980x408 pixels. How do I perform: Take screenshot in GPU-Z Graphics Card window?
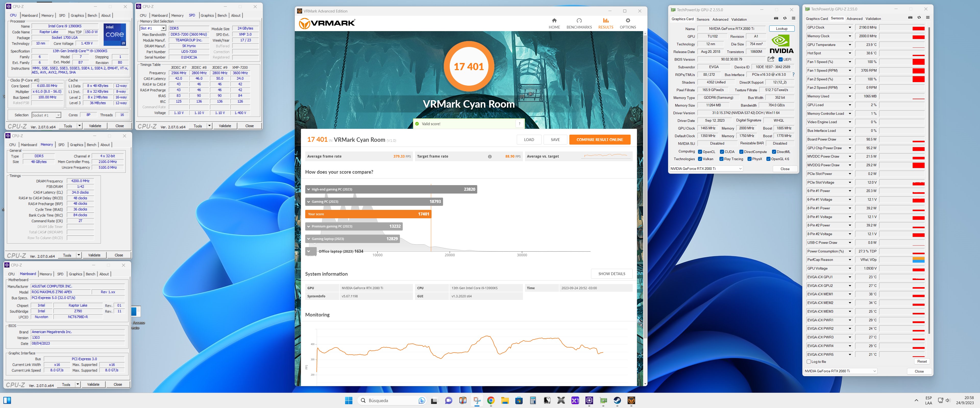776,18
